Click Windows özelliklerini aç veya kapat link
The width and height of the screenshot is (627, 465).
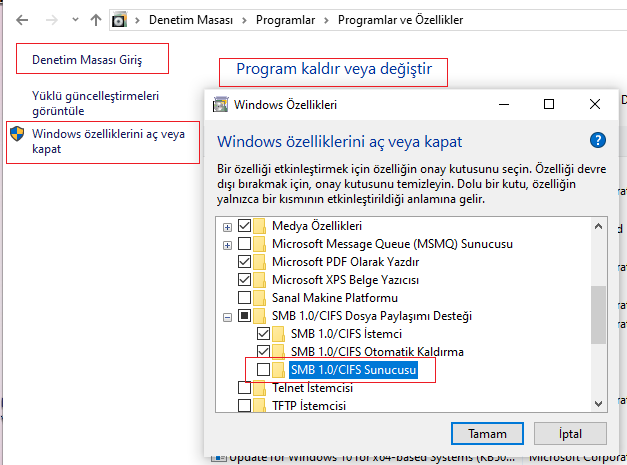pyautogui.click(x=108, y=141)
